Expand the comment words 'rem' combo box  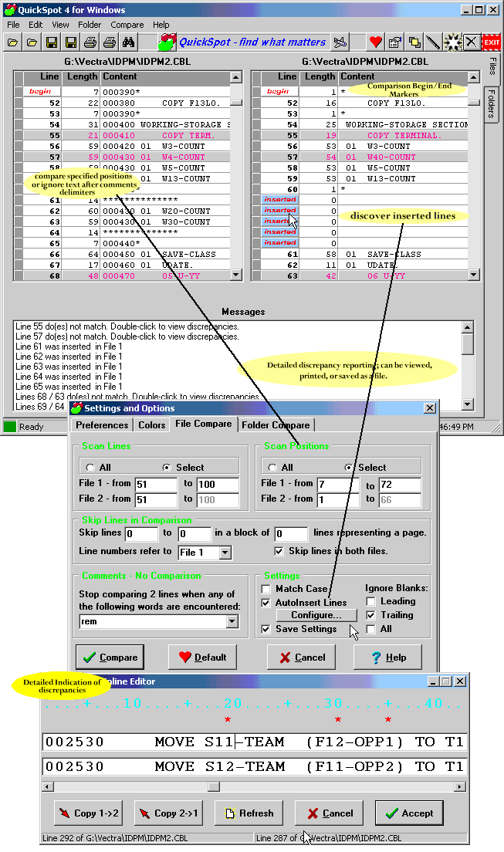click(232, 621)
